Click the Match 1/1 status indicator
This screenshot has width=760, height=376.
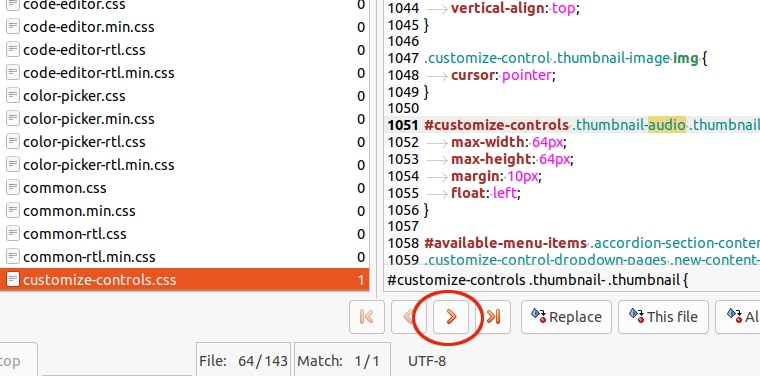pyautogui.click(x=342, y=361)
